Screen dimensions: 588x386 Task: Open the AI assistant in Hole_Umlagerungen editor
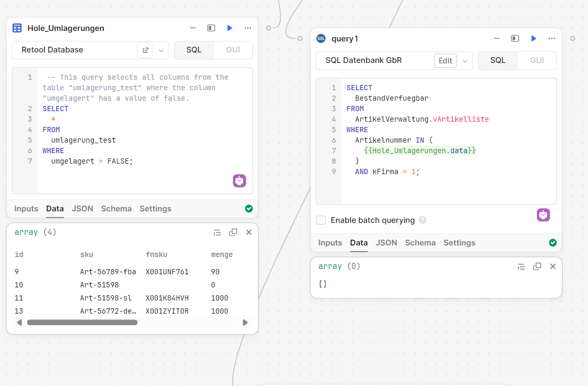pos(239,180)
